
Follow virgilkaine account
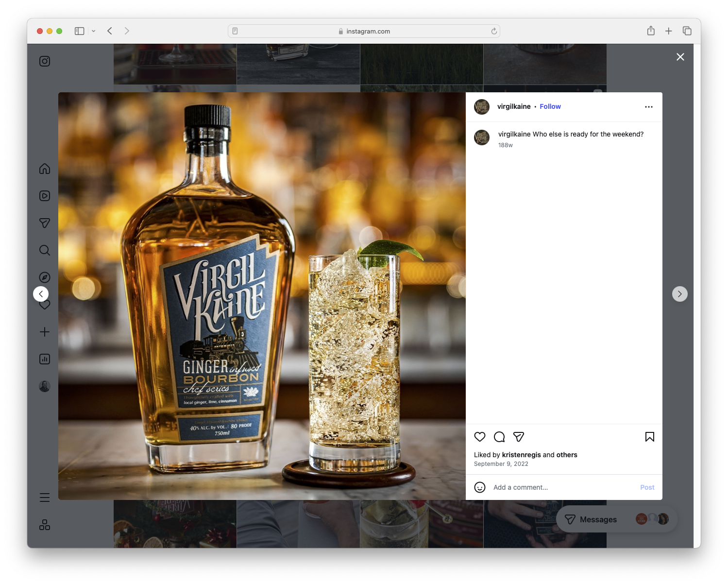tap(550, 106)
